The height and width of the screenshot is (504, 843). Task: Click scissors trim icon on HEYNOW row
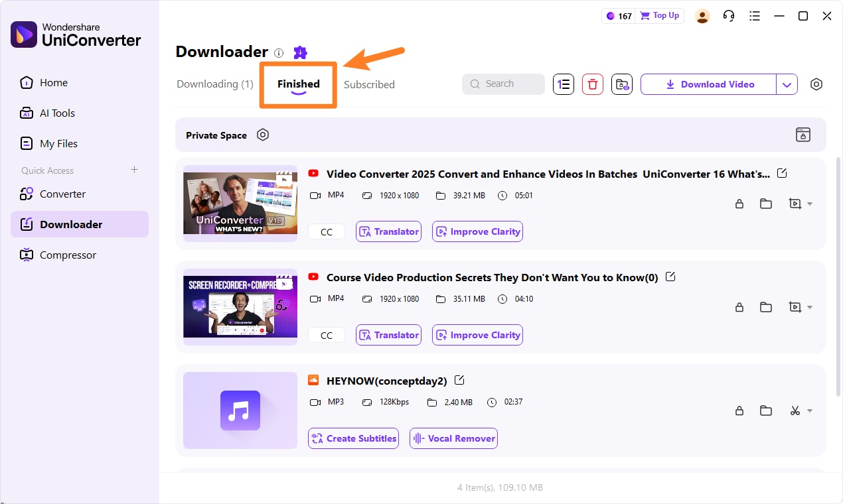(x=795, y=410)
